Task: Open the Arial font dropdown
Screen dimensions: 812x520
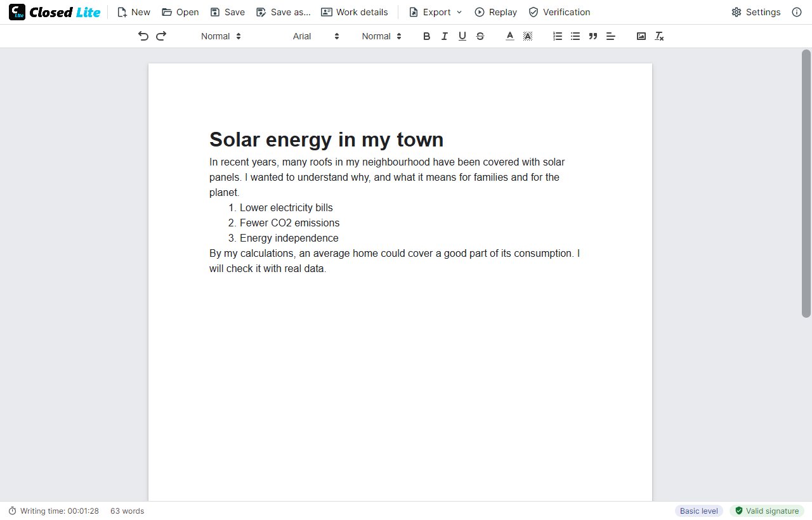Action: pyautogui.click(x=316, y=36)
